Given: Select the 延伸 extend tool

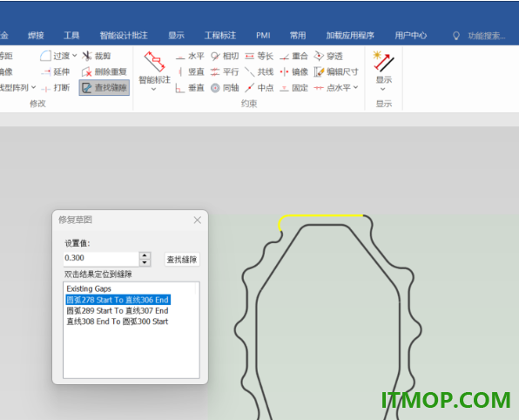Looking at the screenshot, I should (x=55, y=71).
